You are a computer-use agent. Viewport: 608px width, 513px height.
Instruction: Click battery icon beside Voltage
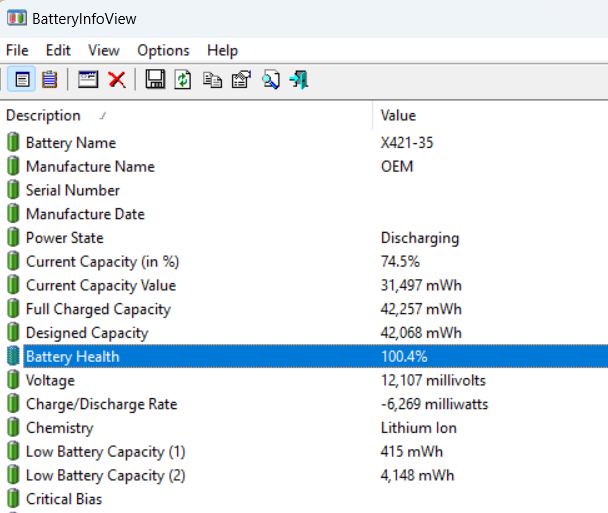click(x=13, y=380)
